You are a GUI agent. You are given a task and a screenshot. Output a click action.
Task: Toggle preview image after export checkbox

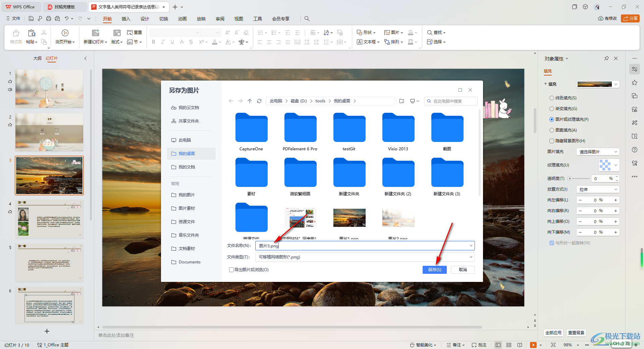[x=231, y=270]
